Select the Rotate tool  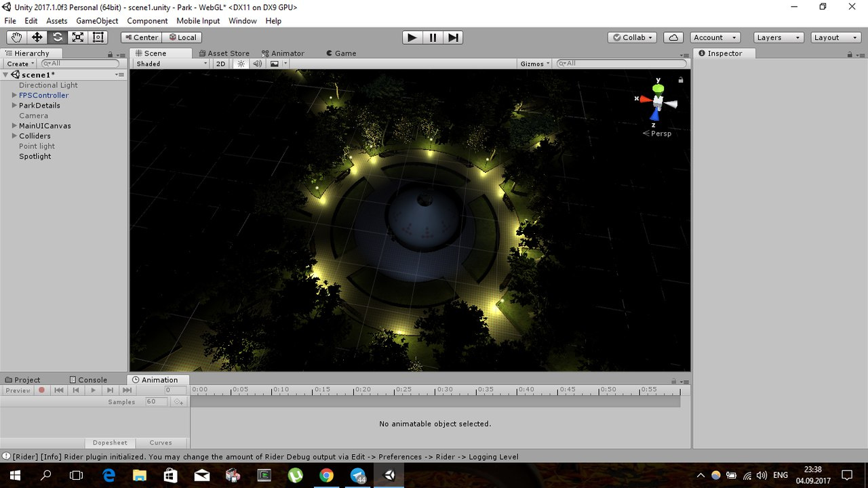[58, 37]
